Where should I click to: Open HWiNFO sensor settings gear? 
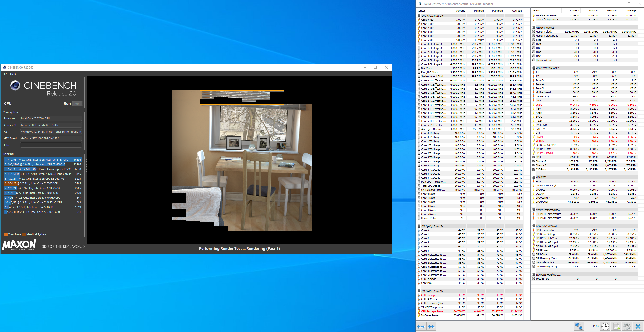(626, 326)
